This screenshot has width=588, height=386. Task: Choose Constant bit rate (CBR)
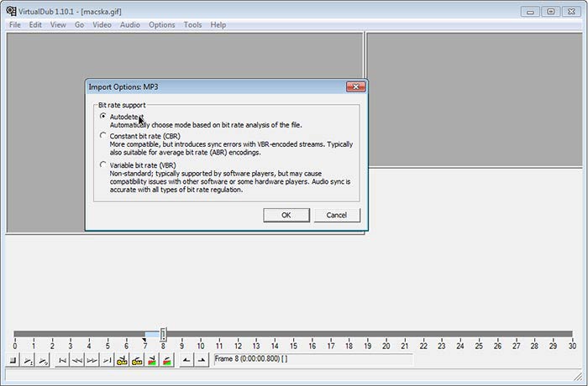[x=103, y=135]
